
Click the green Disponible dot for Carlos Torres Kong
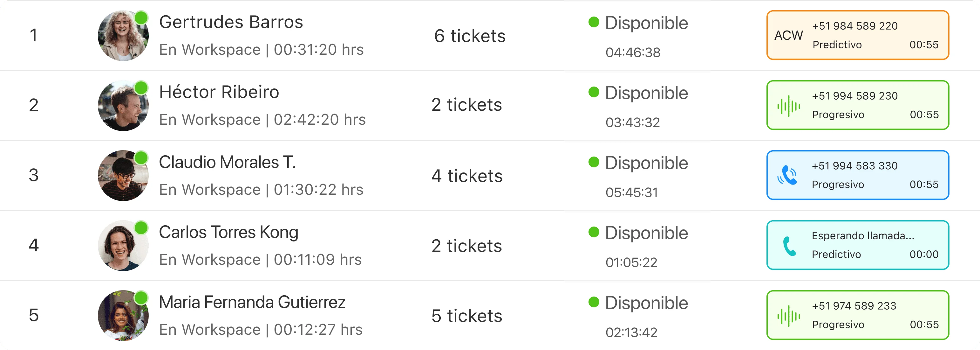[594, 232]
